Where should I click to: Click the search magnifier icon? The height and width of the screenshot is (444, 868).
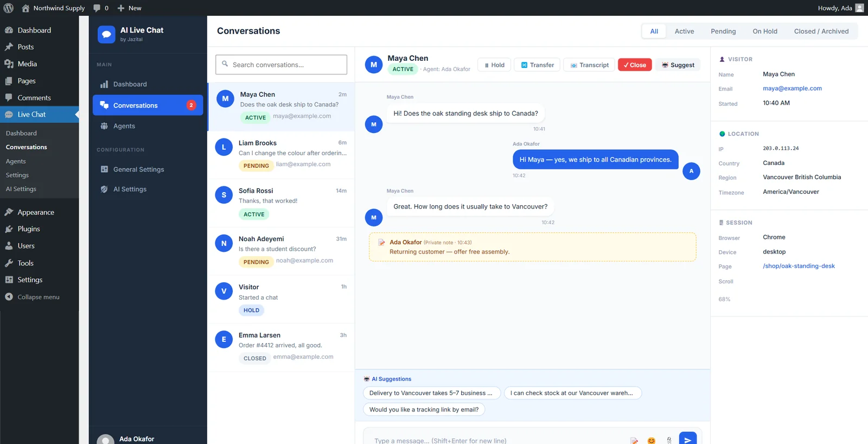[x=225, y=64]
